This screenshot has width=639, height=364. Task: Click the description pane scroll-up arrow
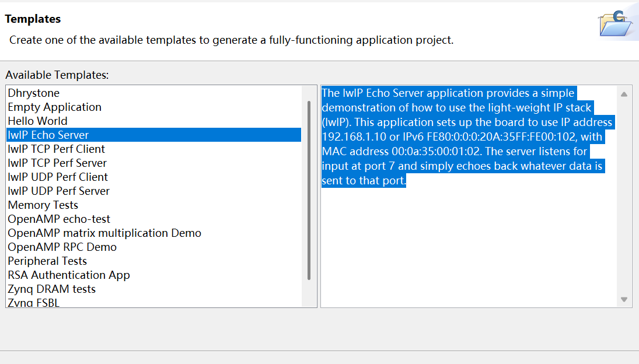pyautogui.click(x=624, y=94)
